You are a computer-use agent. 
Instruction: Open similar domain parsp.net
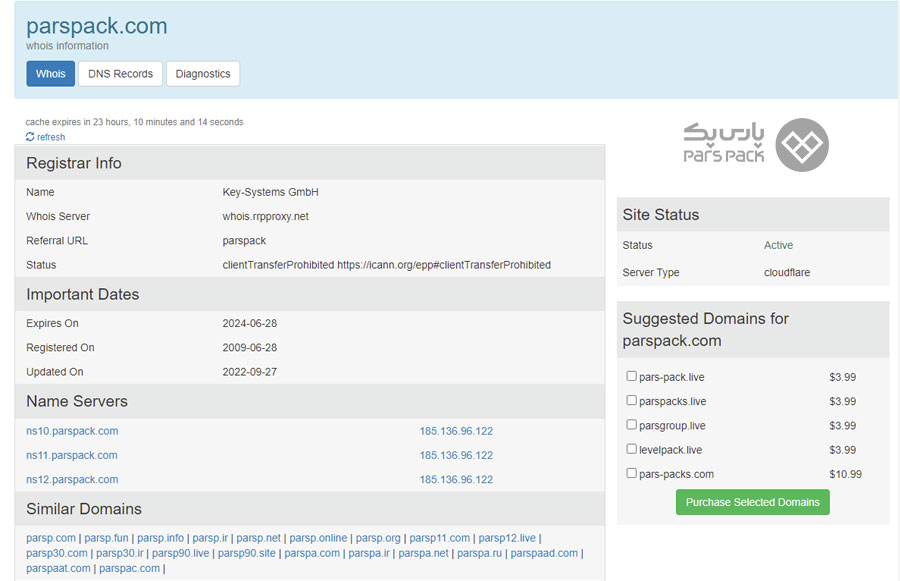click(x=259, y=538)
